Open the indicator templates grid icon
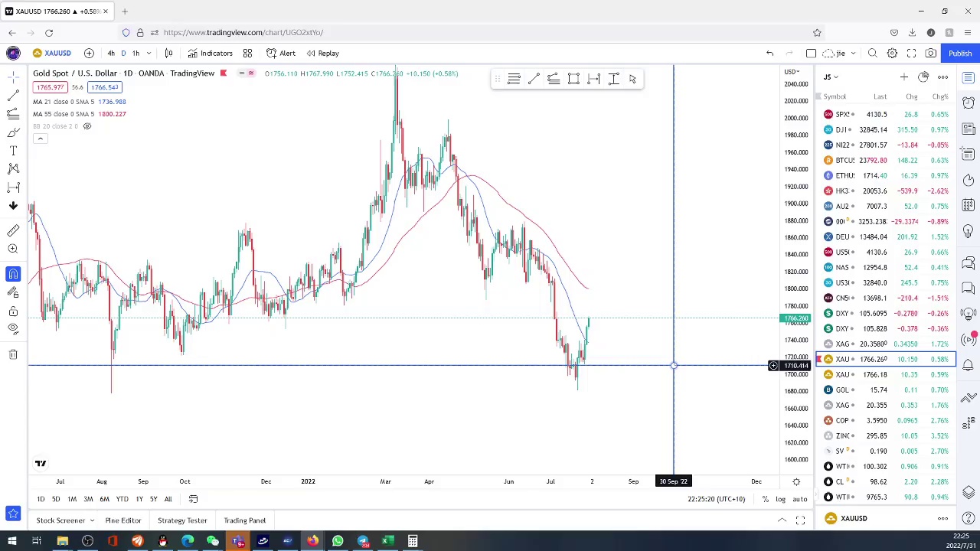The height and width of the screenshot is (551, 980). (x=247, y=53)
